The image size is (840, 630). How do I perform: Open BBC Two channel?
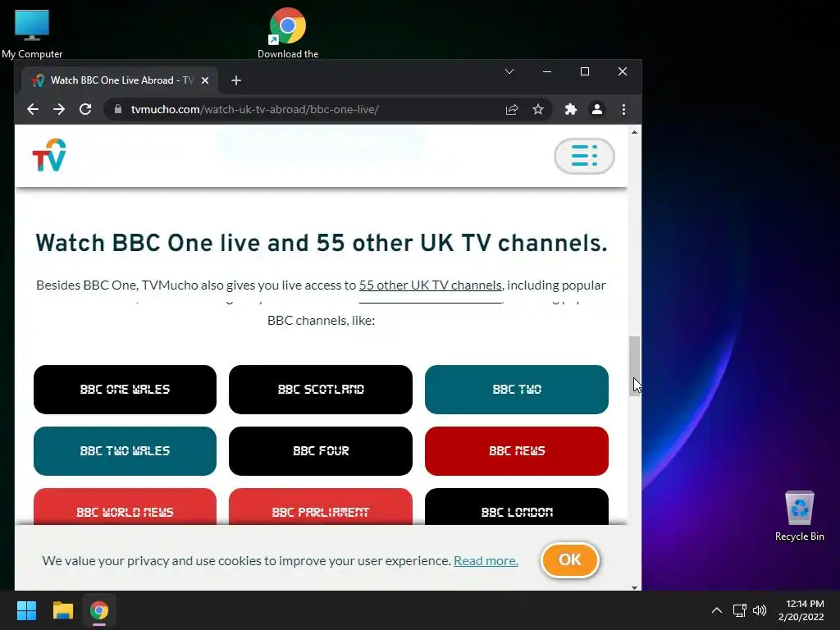click(517, 390)
